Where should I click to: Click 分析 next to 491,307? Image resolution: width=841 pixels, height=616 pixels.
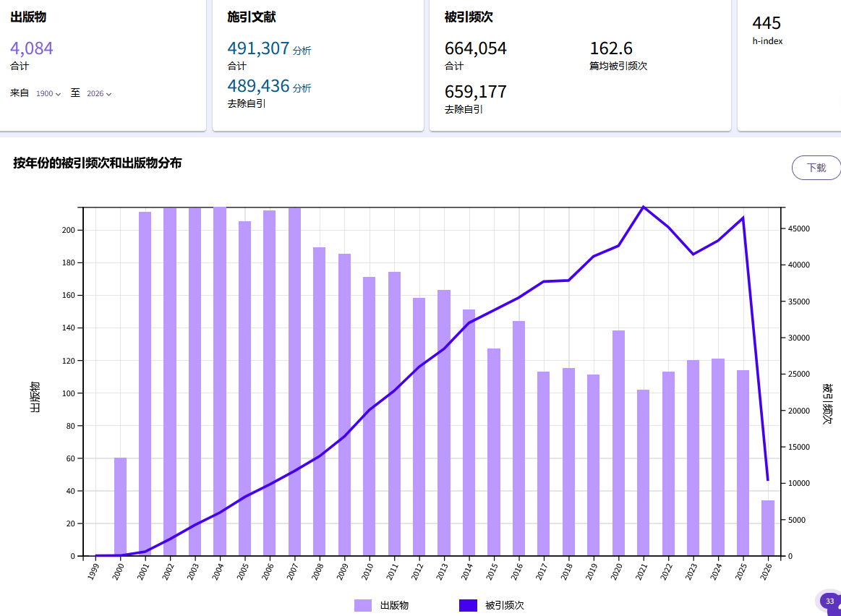[302, 51]
